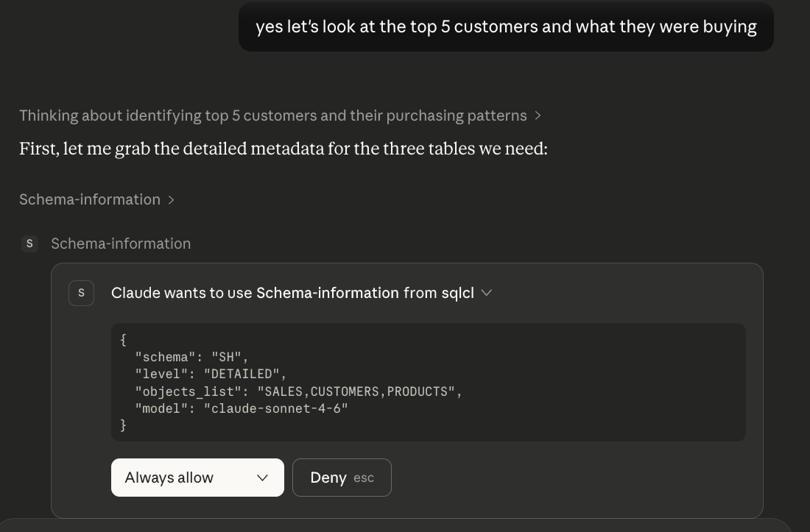Expand the Schema-information tool call chevron
The width and height of the screenshot is (810, 532).
171,199
